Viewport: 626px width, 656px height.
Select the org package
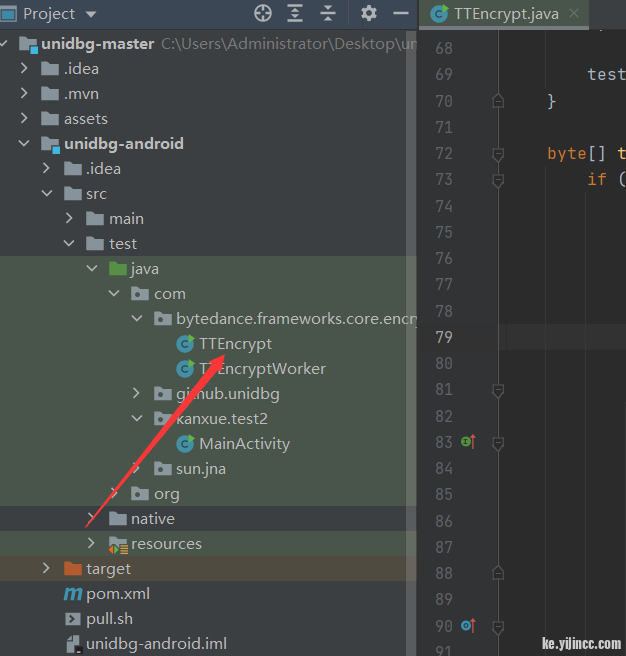tap(167, 494)
